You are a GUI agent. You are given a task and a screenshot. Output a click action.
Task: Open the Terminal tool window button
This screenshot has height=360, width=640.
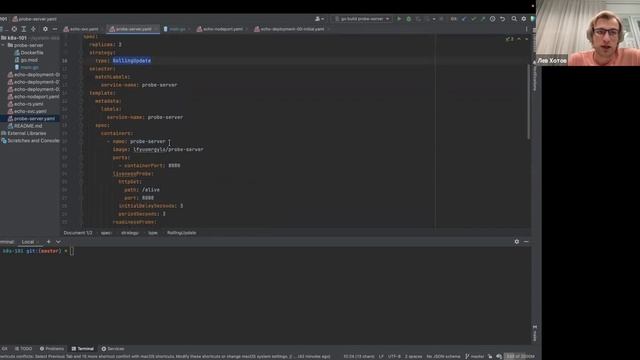click(83, 349)
